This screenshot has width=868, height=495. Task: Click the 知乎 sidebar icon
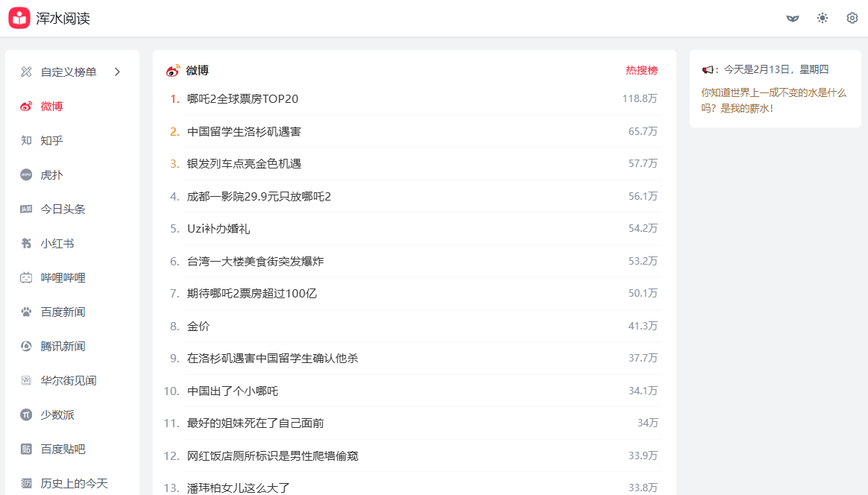click(26, 141)
